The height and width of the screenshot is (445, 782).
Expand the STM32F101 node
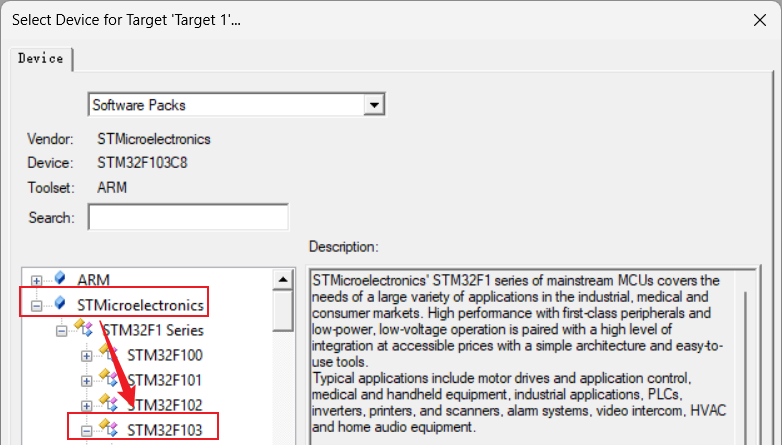(x=86, y=381)
